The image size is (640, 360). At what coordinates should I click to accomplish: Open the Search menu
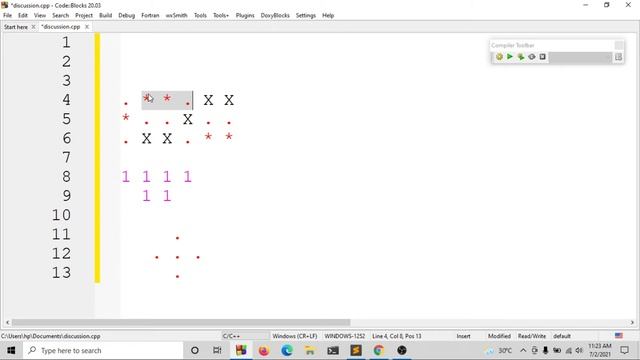coord(60,16)
